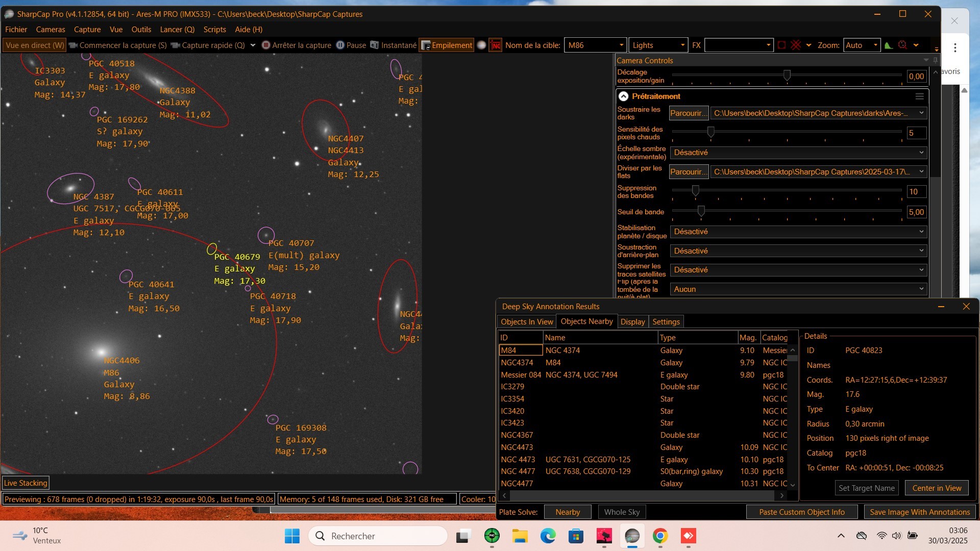Click Paste Custom Object Info button
The image size is (980, 551).
point(802,512)
